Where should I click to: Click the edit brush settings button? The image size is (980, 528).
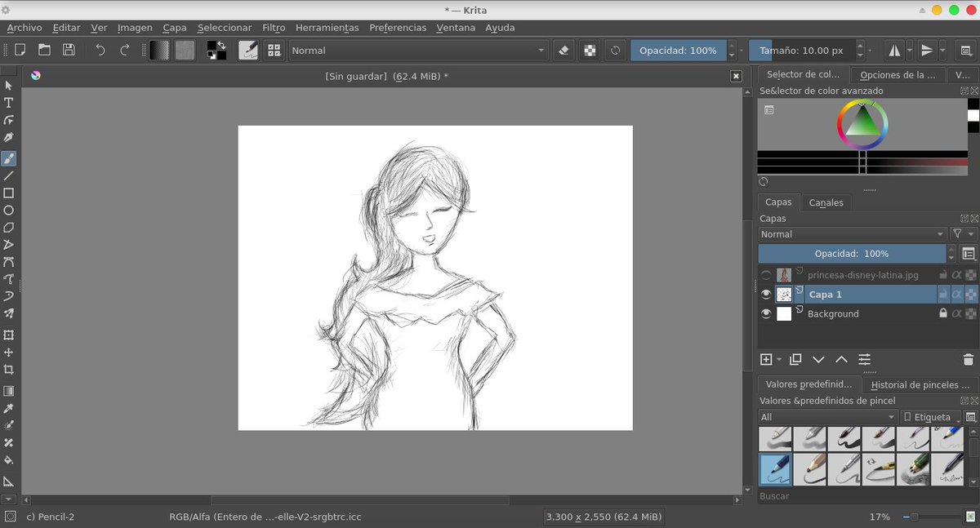pos(248,50)
